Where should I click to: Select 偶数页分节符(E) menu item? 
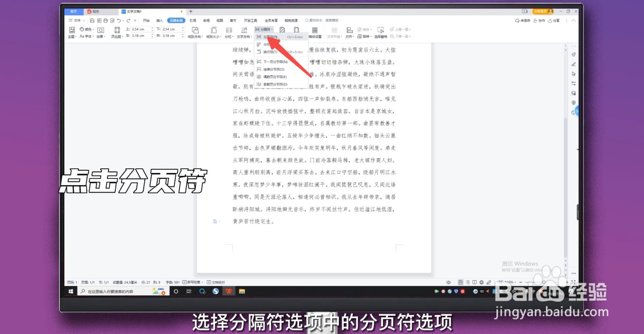[x=281, y=77]
